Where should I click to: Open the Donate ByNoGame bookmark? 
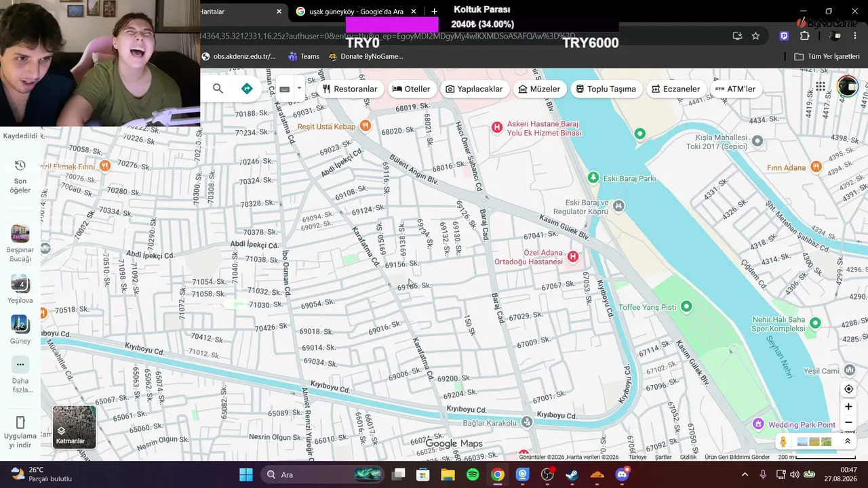click(x=366, y=56)
